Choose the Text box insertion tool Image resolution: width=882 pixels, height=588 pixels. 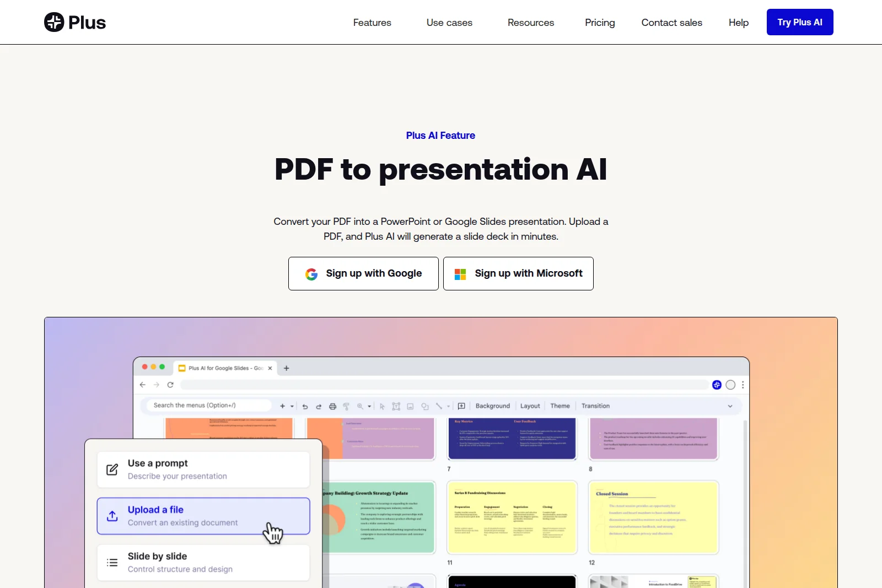396,406
